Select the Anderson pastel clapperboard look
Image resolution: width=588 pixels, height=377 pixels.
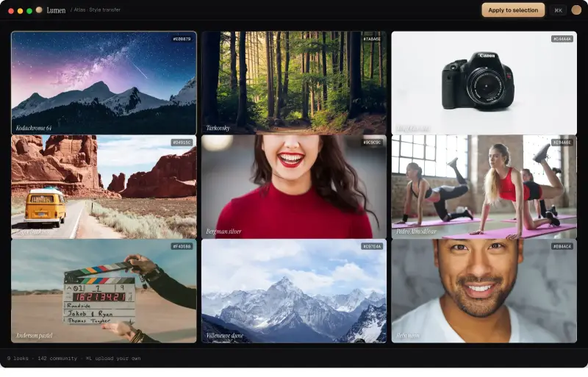(x=104, y=291)
